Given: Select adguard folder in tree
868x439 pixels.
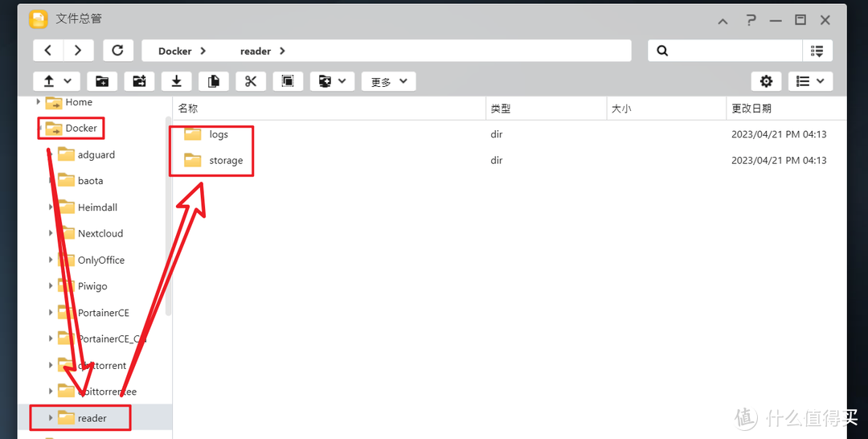Looking at the screenshot, I should tap(96, 154).
